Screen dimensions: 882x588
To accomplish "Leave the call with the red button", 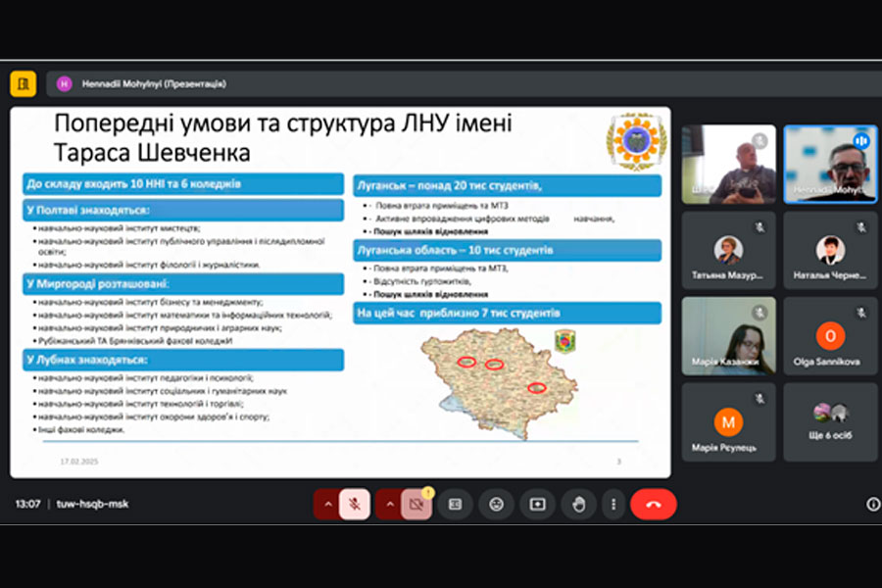I will pyautogui.click(x=654, y=504).
